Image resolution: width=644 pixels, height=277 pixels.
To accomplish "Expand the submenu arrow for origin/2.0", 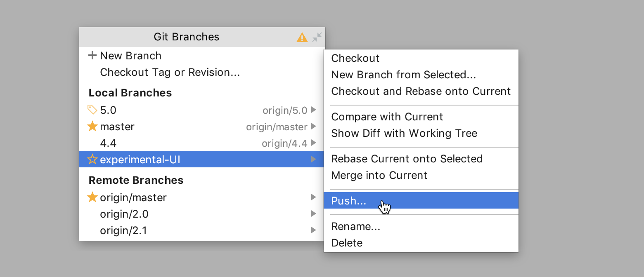I will (314, 214).
